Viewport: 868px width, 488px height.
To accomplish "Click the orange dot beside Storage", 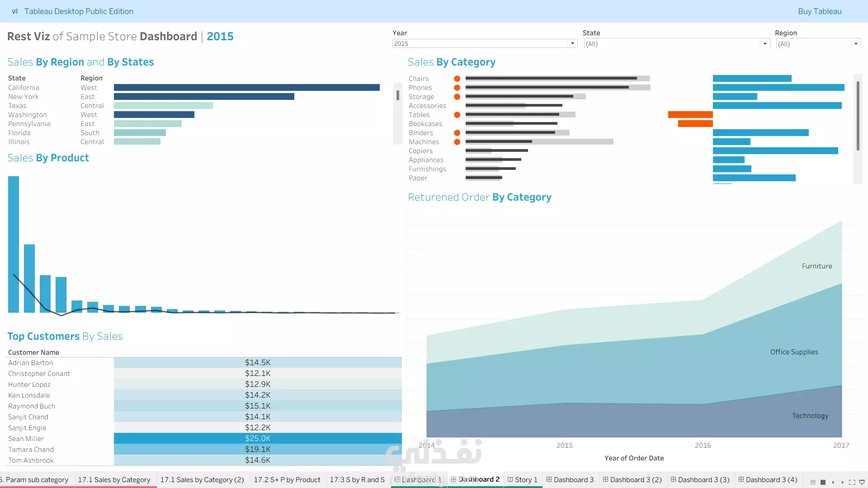I will click(x=457, y=97).
